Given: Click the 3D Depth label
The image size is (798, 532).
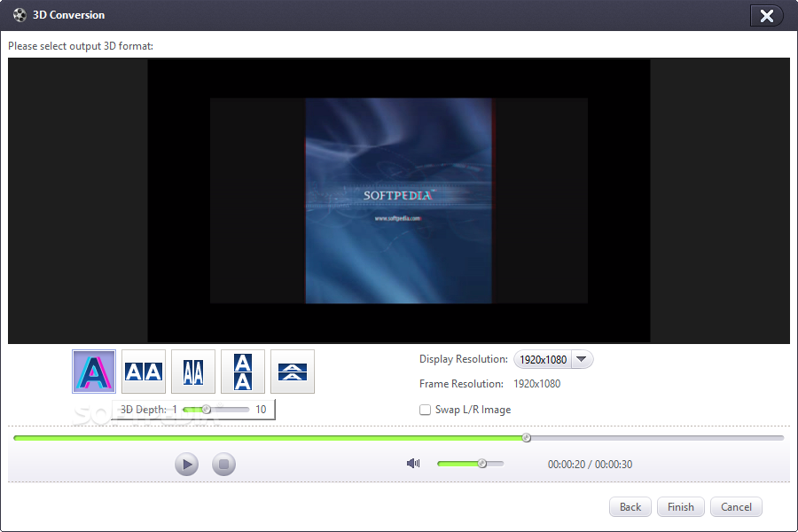Looking at the screenshot, I should (x=143, y=410).
